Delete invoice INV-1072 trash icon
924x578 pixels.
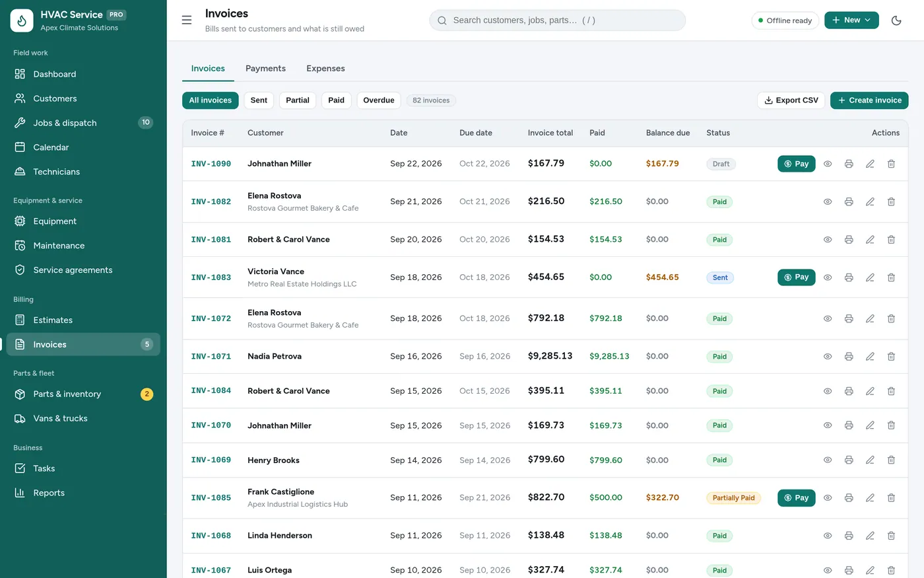pyautogui.click(x=891, y=318)
